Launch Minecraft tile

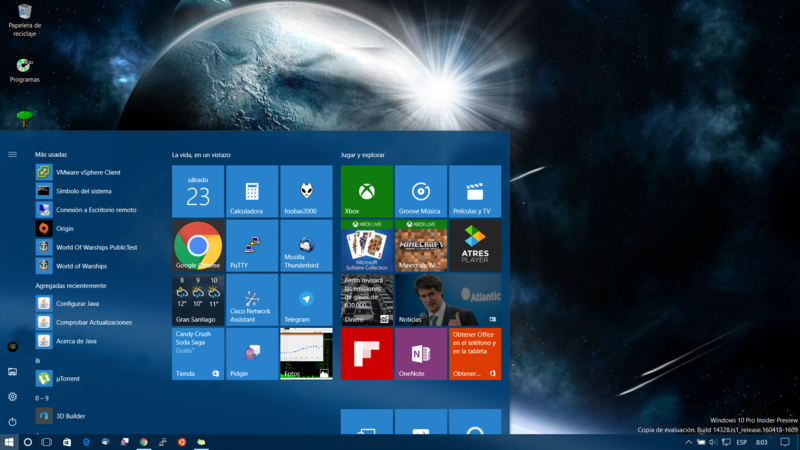(x=421, y=246)
